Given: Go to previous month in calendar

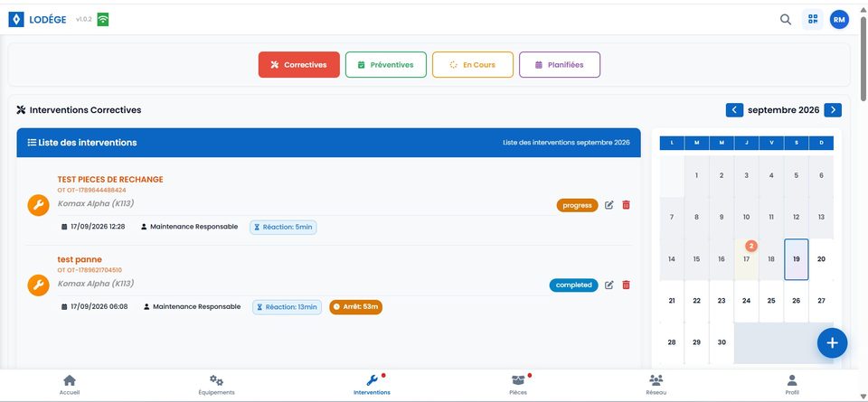Looking at the screenshot, I should (x=734, y=110).
